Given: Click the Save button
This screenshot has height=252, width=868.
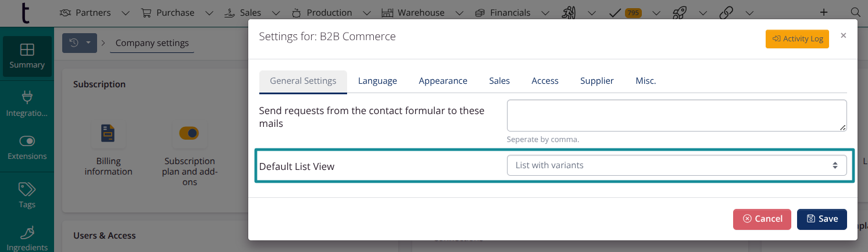Looking at the screenshot, I should pyautogui.click(x=822, y=219).
